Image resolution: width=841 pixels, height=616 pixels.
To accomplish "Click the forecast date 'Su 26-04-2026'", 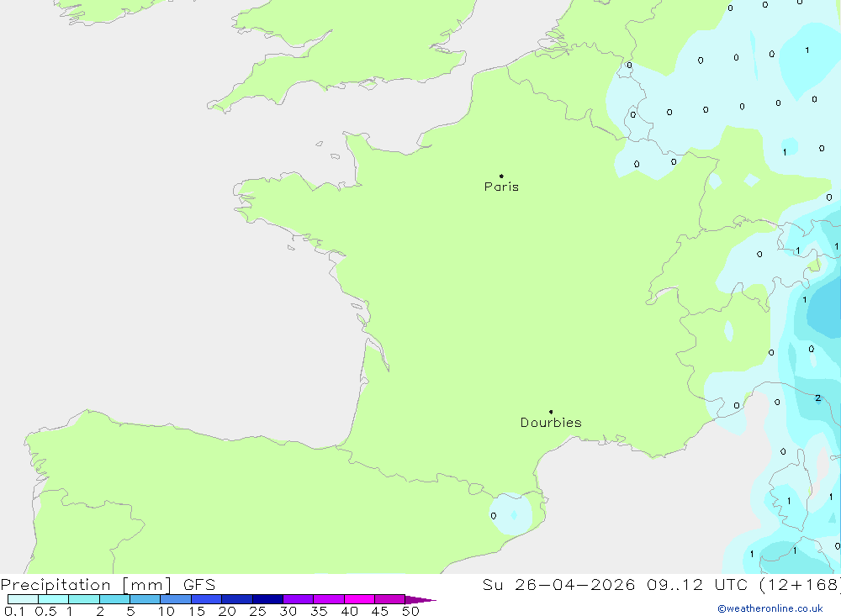I will [558, 585].
